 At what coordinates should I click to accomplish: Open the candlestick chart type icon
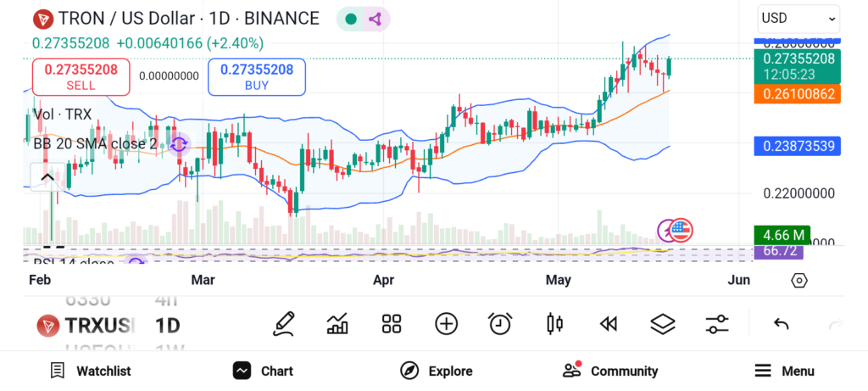click(x=555, y=323)
